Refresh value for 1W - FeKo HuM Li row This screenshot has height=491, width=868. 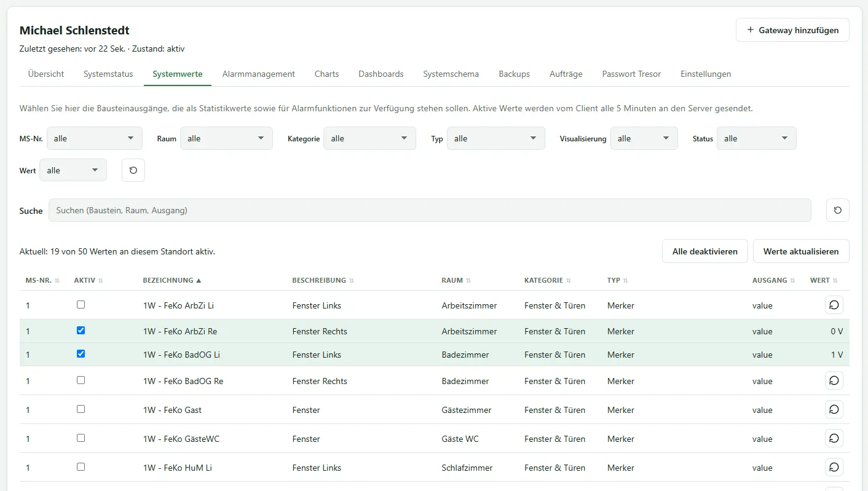click(834, 467)
